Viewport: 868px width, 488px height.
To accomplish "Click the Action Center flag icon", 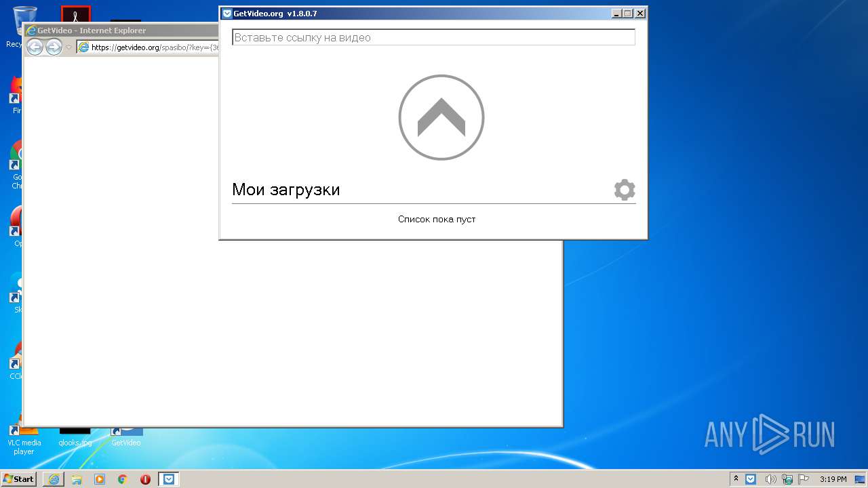I will [x=804, y=479].
